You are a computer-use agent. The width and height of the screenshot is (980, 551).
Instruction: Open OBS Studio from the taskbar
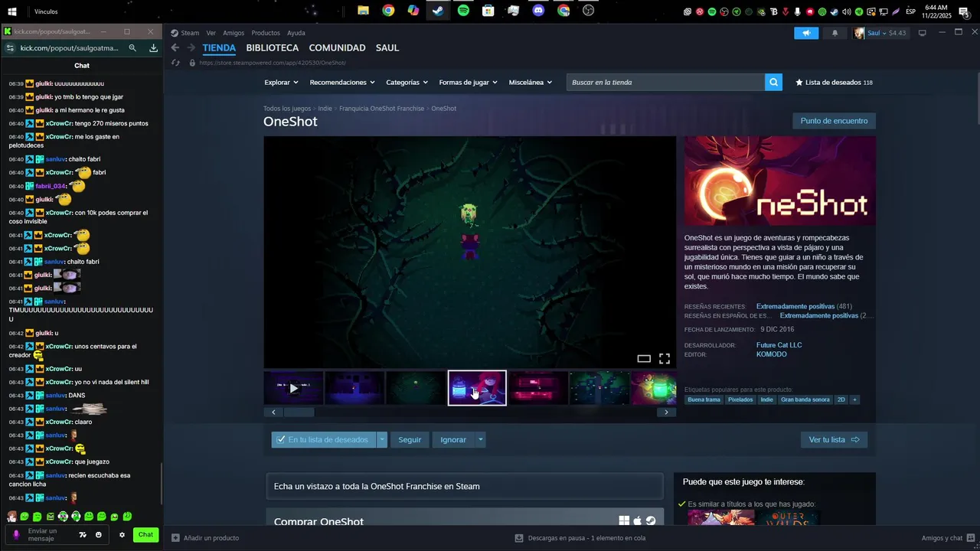[588, 11]
